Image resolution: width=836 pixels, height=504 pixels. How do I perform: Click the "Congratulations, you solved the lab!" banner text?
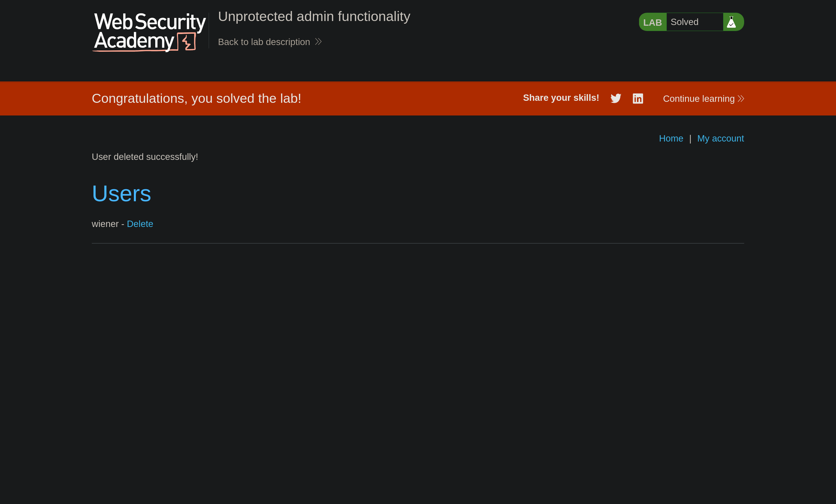(x=196, y=98)
